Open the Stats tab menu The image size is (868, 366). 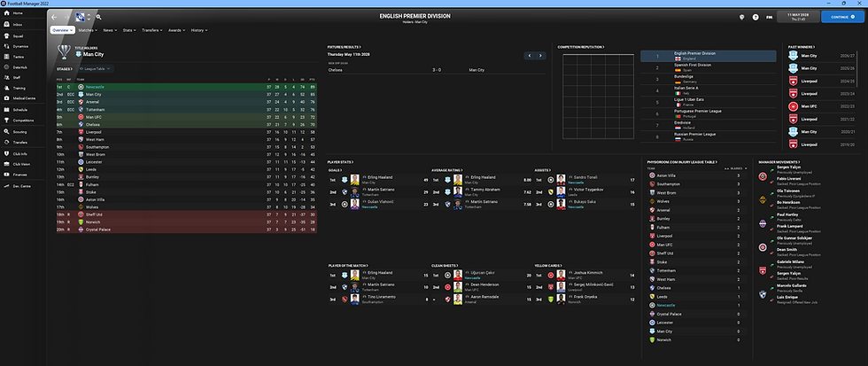tap(129, 30)
